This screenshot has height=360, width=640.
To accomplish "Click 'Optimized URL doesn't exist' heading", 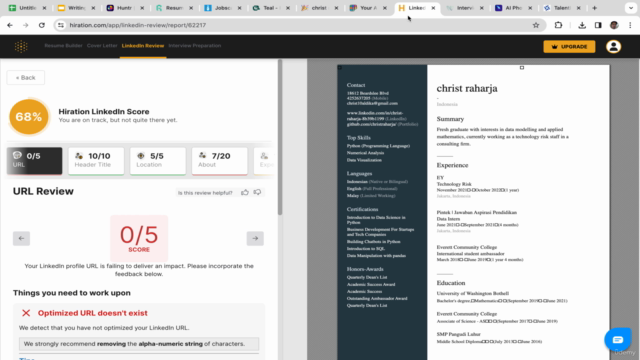I will pos(93,313).
